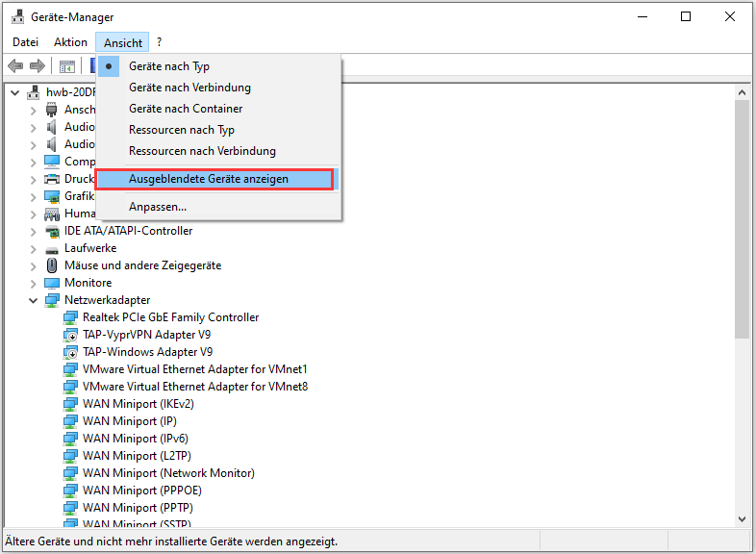Select WAN Miniport (L2TP) device

(129, 456)
